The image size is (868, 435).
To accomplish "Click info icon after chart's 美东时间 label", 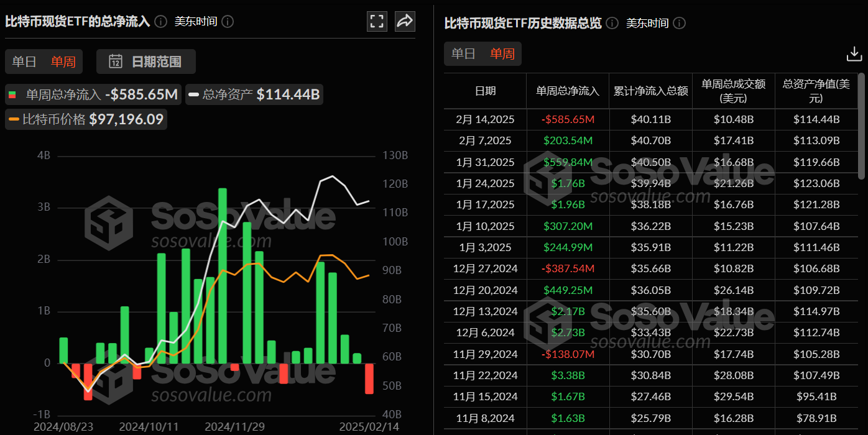I will 228,22.
